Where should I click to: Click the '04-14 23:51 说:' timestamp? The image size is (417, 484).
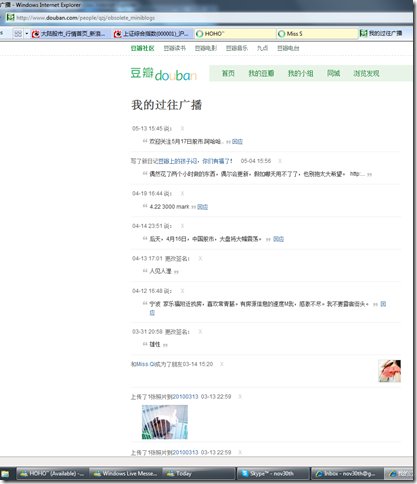152,226
